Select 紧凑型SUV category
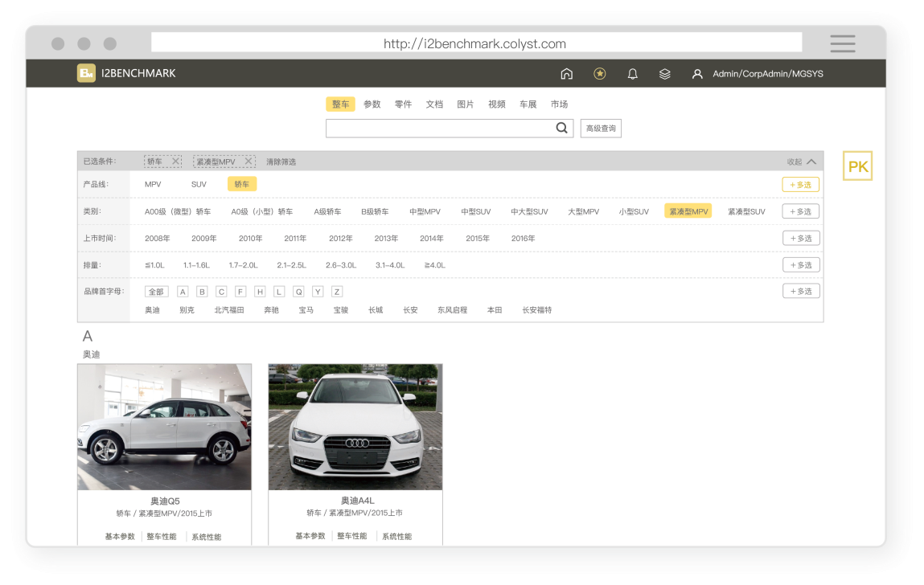Image resolution: width=924 pixels, height=585 pixels. coord(746,211)
